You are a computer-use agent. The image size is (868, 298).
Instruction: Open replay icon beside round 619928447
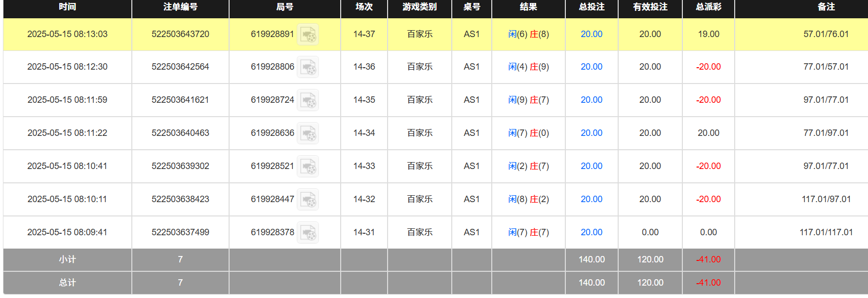coord(308,200)
